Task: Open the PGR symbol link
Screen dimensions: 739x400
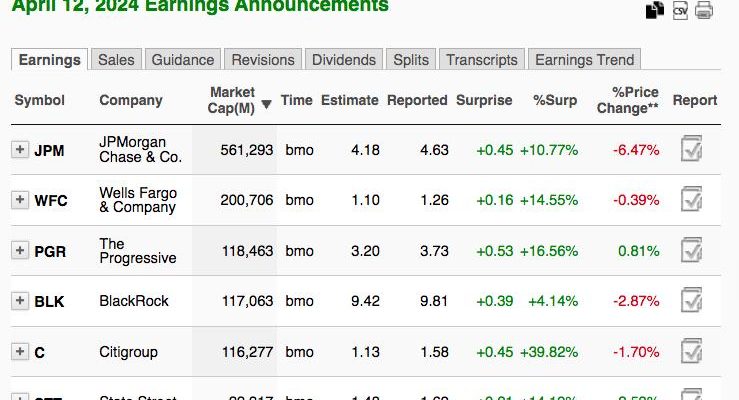Action: (x=50, y=252)
